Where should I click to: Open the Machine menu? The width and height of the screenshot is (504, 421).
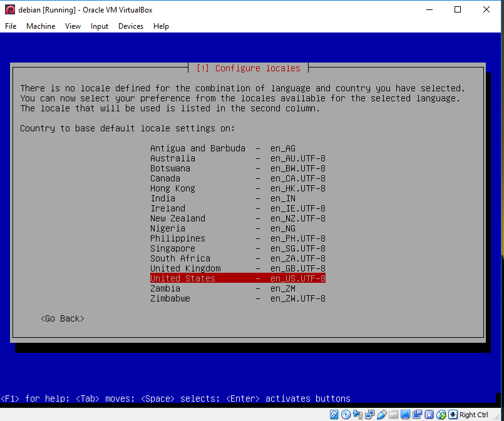point(41,26)
